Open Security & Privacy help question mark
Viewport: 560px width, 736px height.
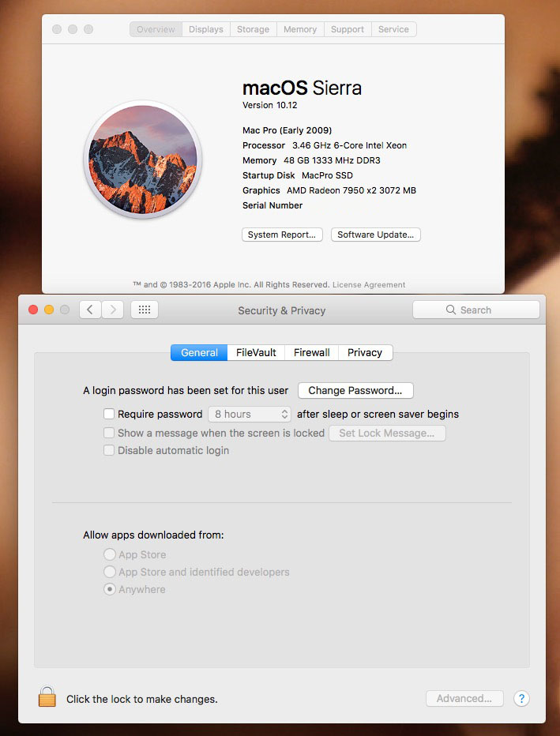[521, 698]
